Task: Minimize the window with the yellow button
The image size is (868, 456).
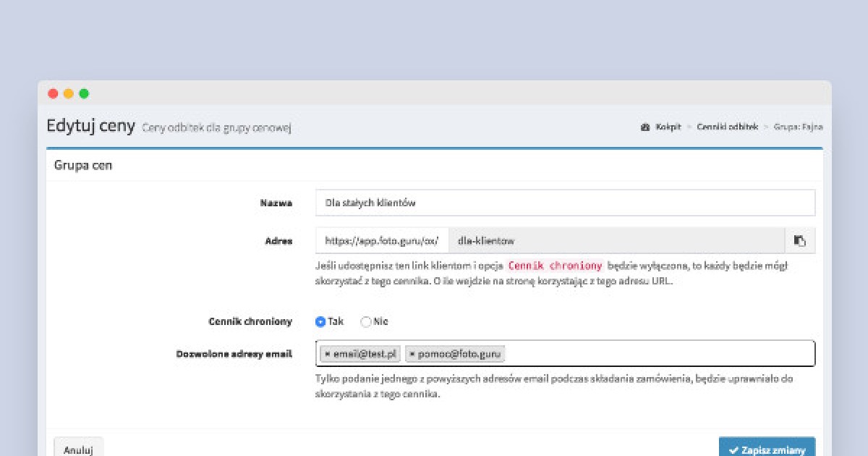Action: coord(69,93)
